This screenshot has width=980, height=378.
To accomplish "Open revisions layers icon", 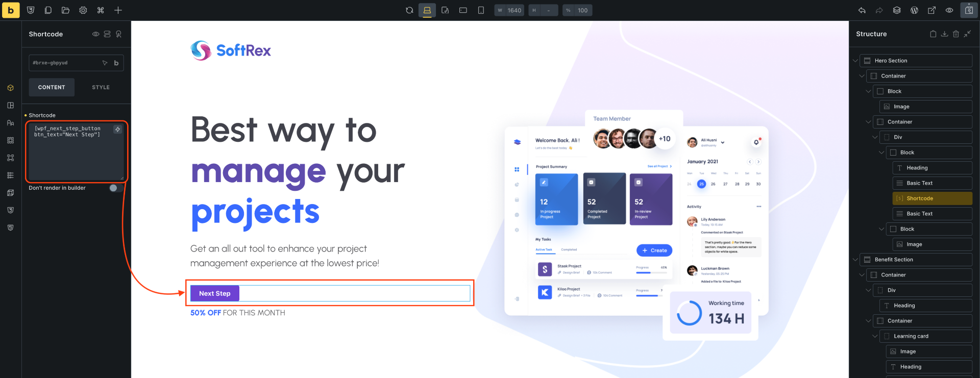I will click(897, 10).
